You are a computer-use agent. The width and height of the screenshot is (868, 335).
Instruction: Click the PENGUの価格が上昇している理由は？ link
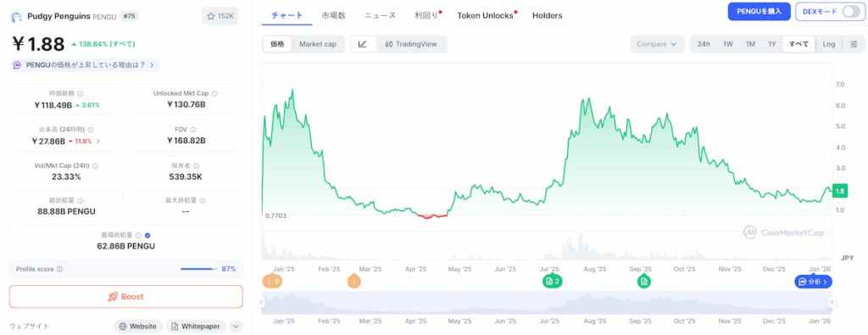(84, 65)
